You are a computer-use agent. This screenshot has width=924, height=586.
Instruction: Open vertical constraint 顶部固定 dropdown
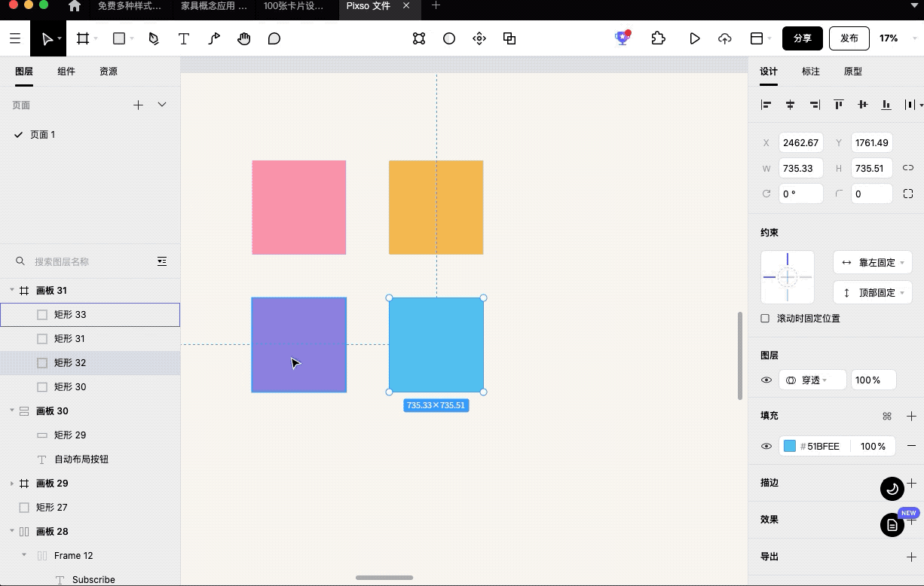pyautogui.click(x=873, y=292)
